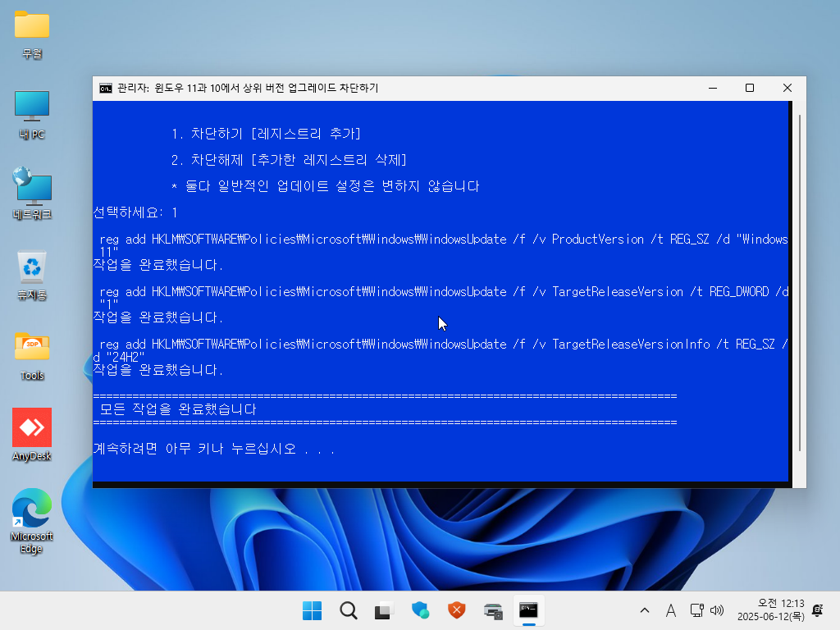
Task: Click the line "2. 차단해제 [추가한 레지스트리 삭제]"
Action: [x=290, y=160]
